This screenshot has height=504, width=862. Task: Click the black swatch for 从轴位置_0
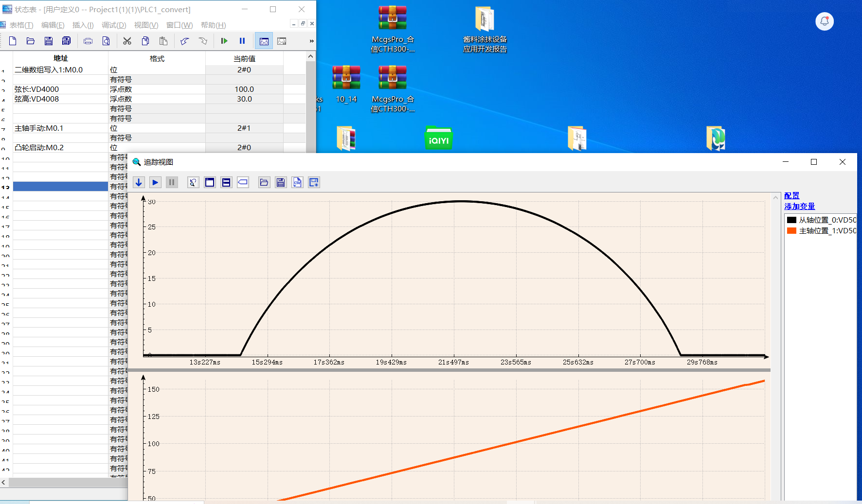[791, 220]
